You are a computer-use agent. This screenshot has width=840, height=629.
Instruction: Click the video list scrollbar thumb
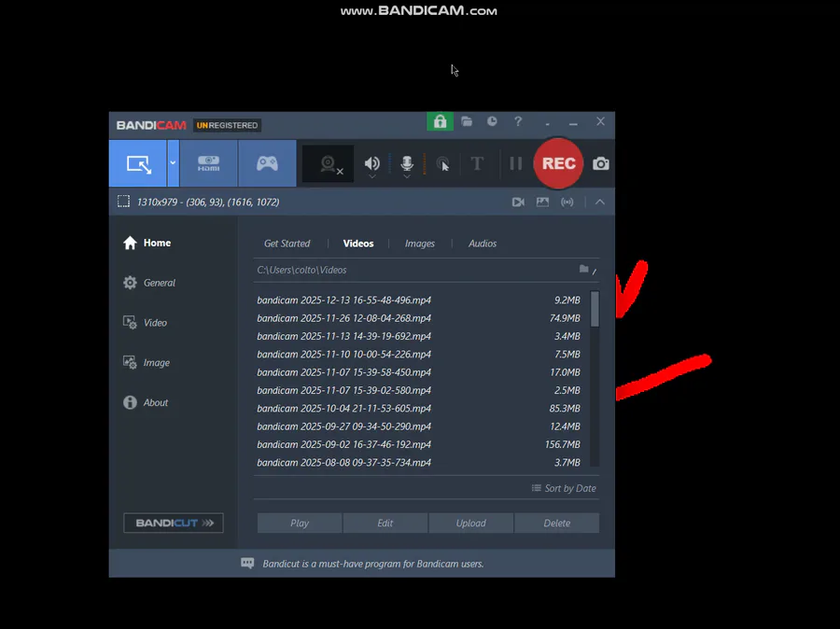[x=595, y=309]
